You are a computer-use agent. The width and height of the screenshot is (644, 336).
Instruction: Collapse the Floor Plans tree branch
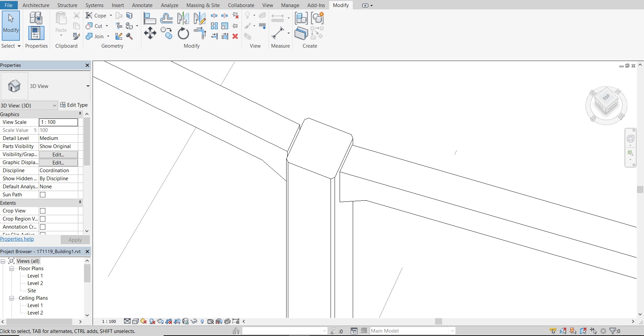pyautogui.click(x=11, y=269)
